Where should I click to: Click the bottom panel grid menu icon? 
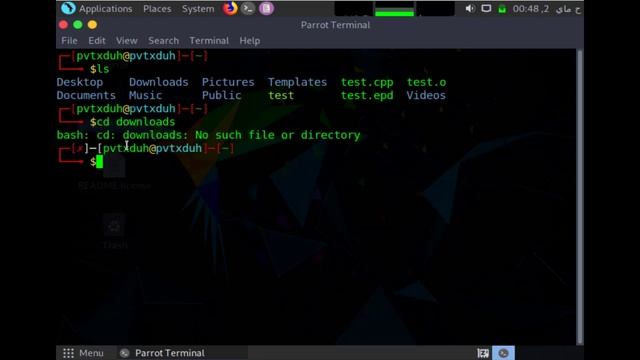tap(69, 353)
